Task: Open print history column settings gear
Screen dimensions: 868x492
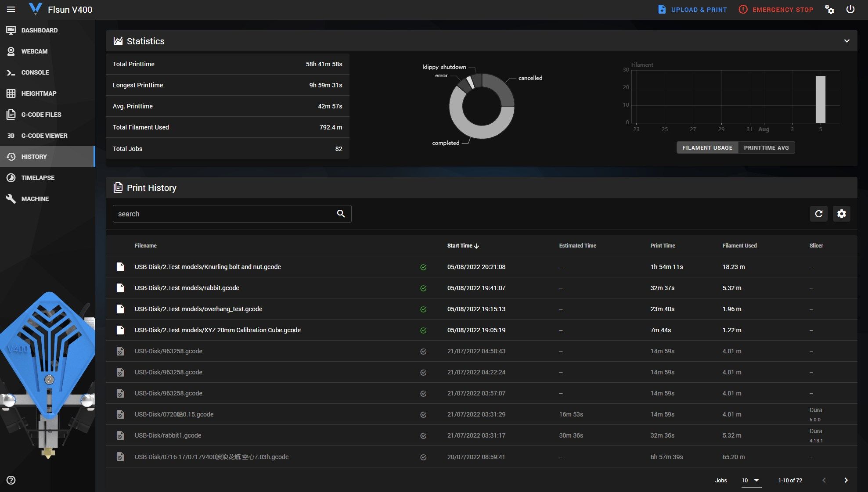Action: [842, 214]
